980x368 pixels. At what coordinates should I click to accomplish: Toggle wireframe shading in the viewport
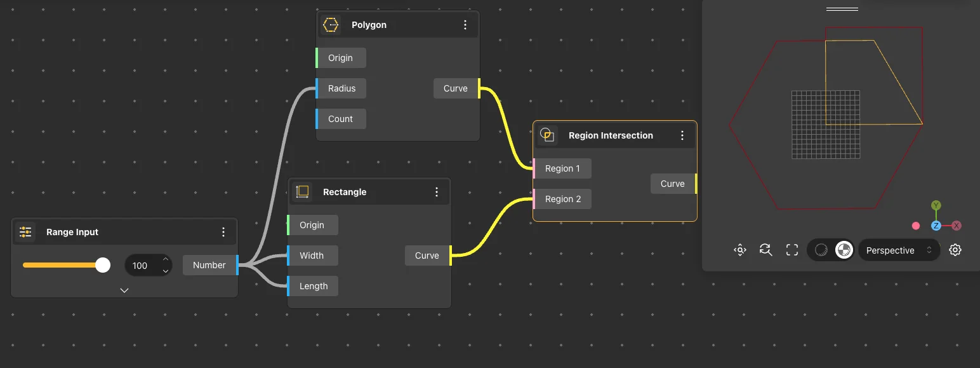[x=821, y=250]
